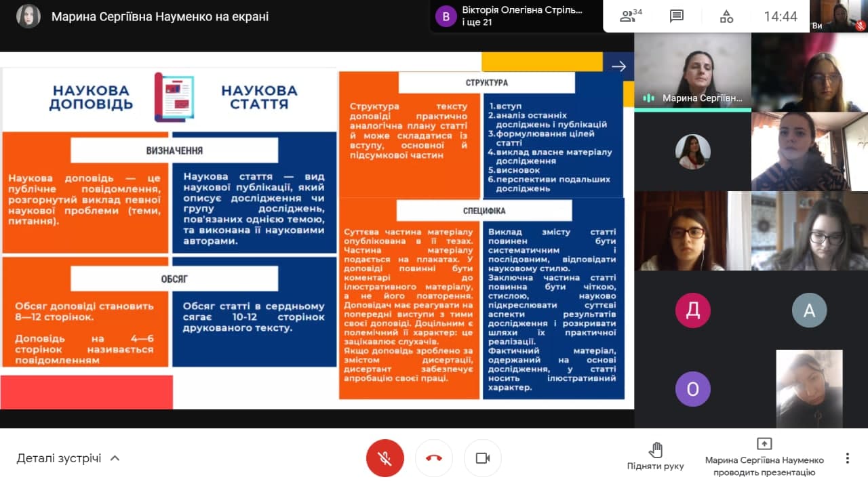Click the raise hand icon
The image size is (868, 488).
[x=655, y=450]
